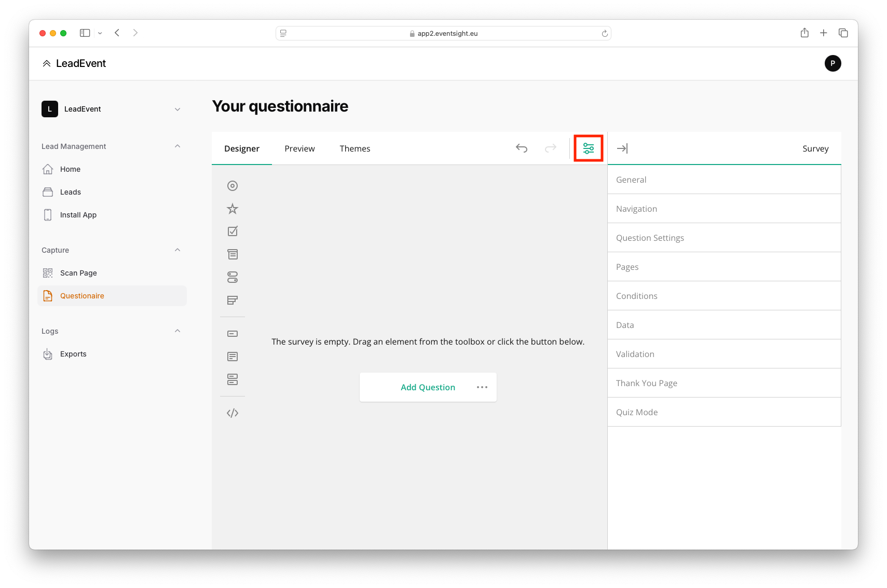
Task: Open the Exports page link
Action: [73, 354]
